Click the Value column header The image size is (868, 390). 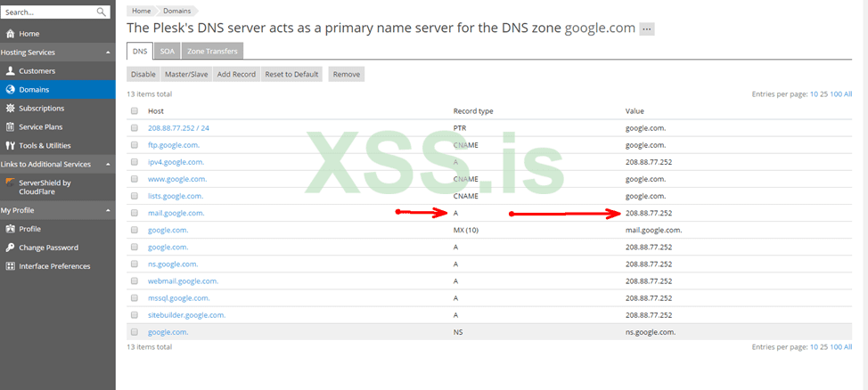coord(635,111)
